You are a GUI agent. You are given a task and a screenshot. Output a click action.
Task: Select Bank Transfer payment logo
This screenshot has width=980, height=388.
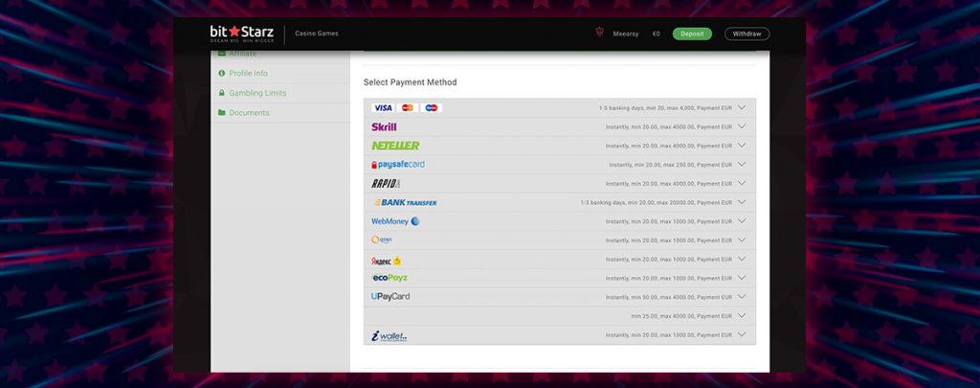(405, 203)
